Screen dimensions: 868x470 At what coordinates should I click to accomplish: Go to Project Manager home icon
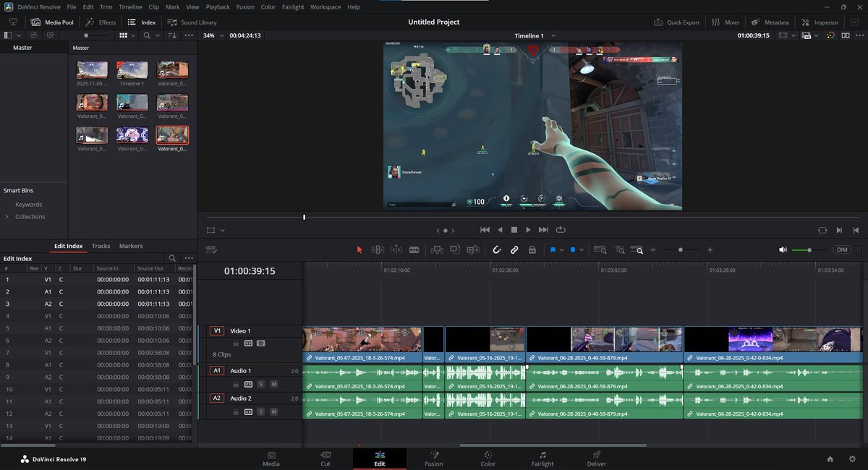(830, 459)
